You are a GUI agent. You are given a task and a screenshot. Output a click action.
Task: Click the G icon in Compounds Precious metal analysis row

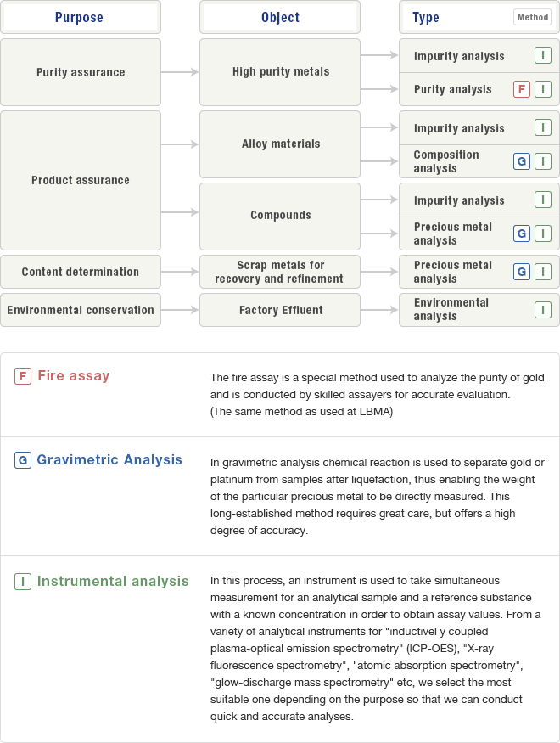(x=523, y=234)
